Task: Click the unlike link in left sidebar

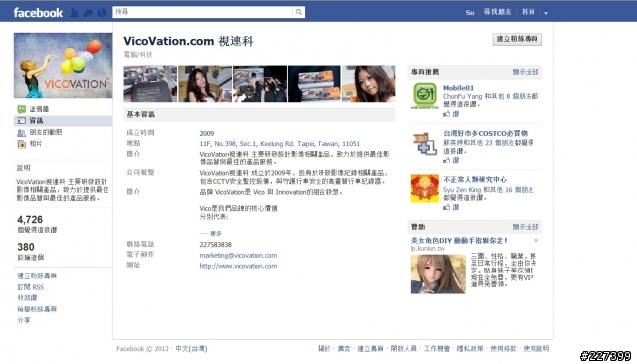Action: (x=27, y=298)
